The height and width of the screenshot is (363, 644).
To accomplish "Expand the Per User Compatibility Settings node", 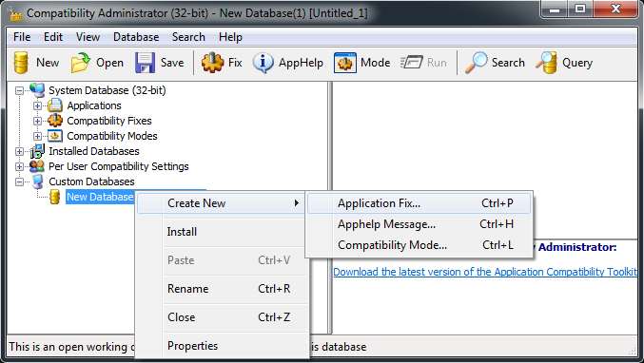I will click(x=19, y=166).
